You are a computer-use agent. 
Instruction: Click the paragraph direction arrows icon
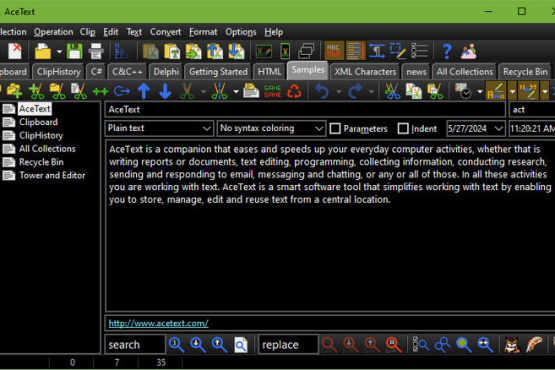point(377,51)
